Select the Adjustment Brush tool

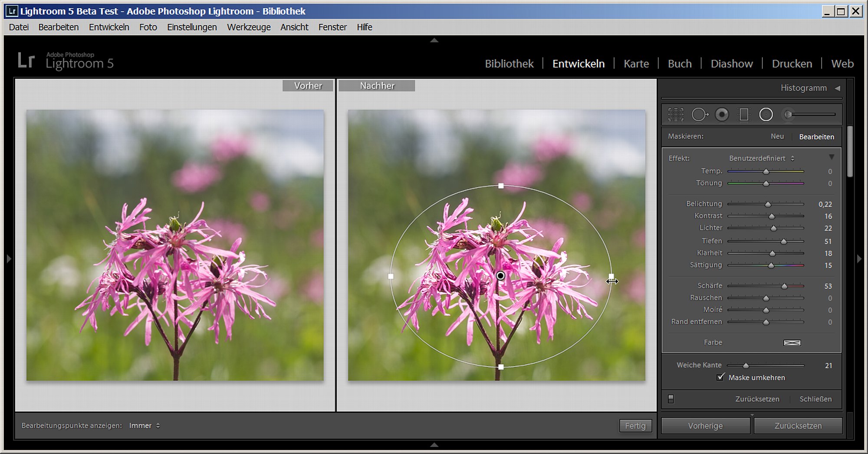coord(809,114)
